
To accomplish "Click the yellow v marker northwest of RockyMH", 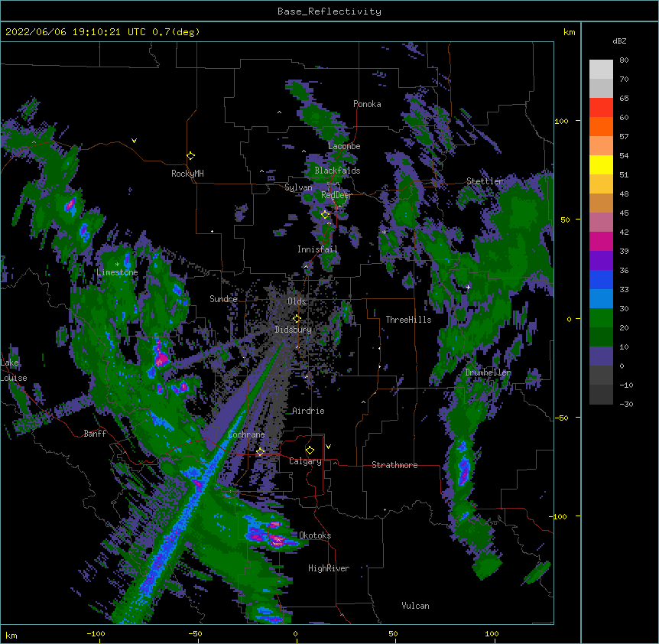I will [x=134, y=141].
